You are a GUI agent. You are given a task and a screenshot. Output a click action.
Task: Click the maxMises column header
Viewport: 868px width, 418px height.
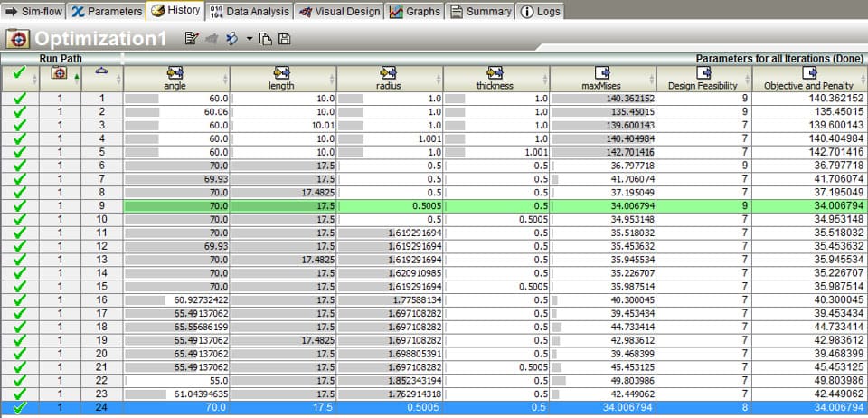coord(602,79)
